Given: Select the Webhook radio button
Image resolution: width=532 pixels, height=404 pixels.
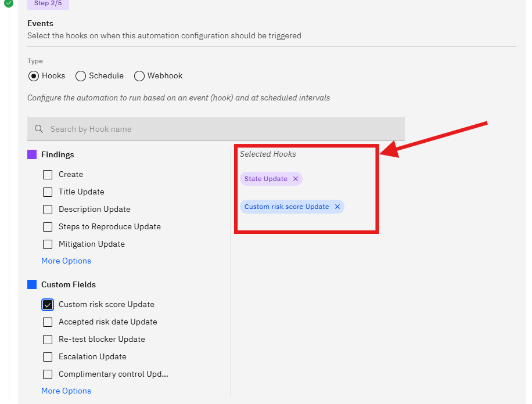Looking at the screenshot, I should 139,76.
